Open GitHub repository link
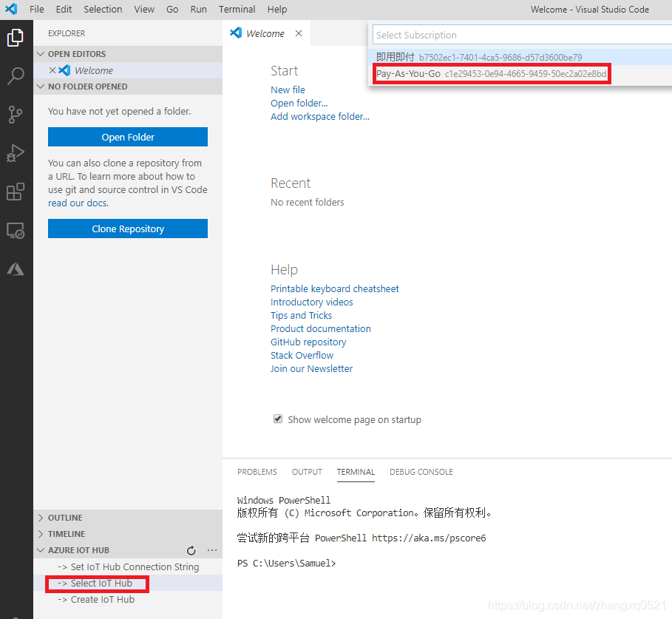 click(x=308, y=342)
